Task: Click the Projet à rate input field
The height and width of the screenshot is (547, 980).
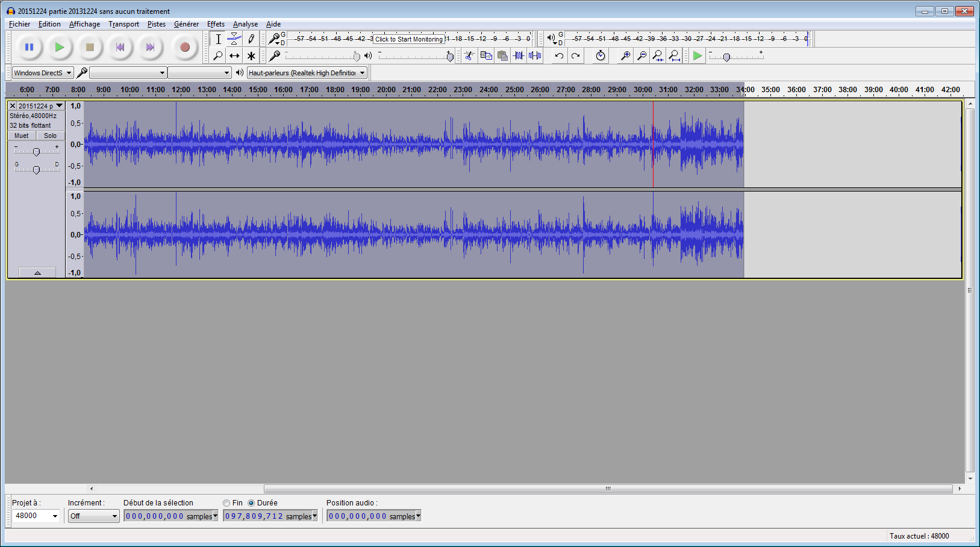Action: 31,516
